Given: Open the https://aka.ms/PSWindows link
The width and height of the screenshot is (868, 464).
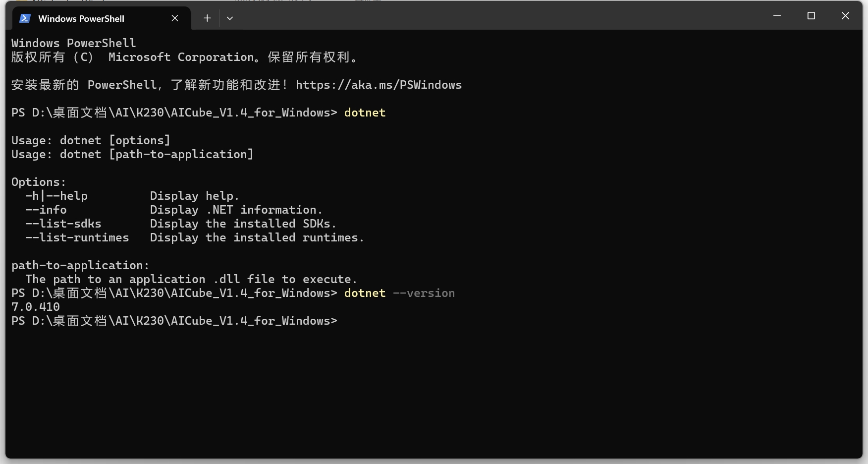Looking at the screenshot, I should [379, 85].
